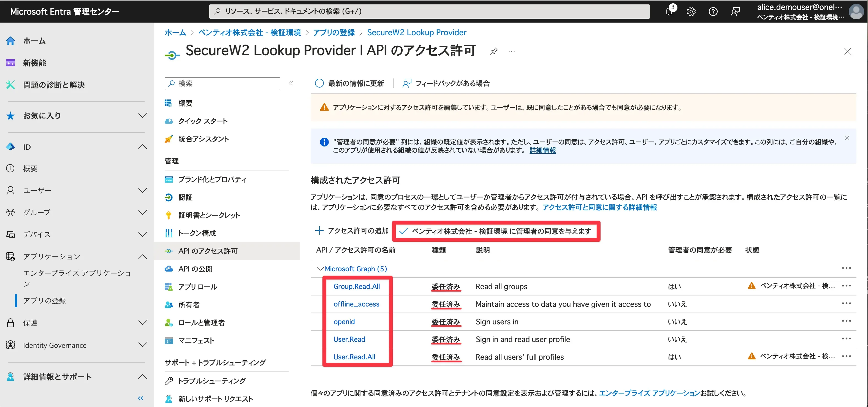Viewport: 868px width, 407px height.
Task: Dismiss the blue info banner
Action: (847, 138)
